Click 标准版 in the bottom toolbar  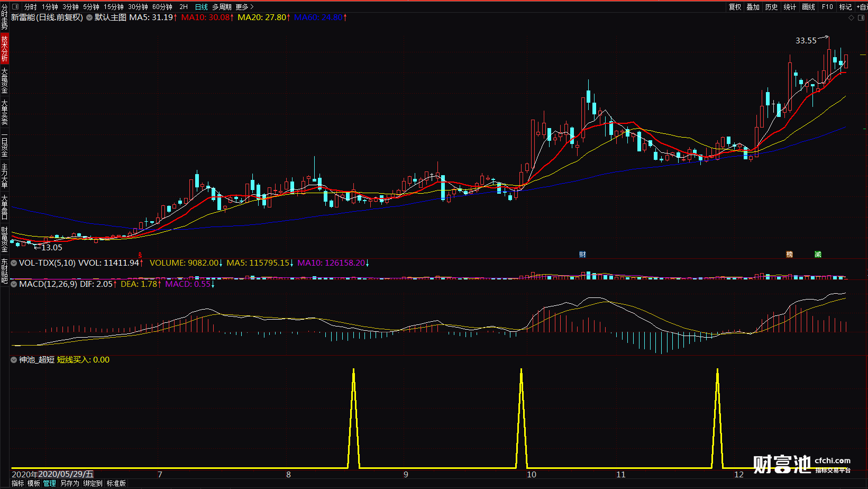click(x=116, y=484)
